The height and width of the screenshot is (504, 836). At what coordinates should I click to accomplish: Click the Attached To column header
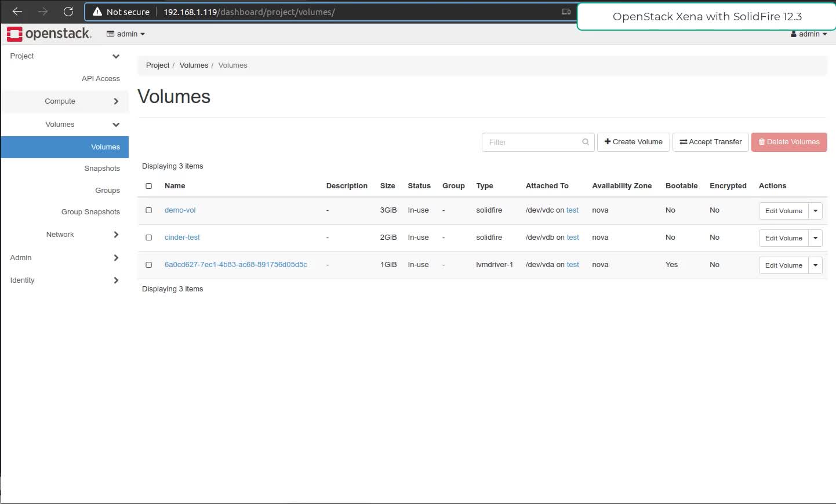click(547, 186)
